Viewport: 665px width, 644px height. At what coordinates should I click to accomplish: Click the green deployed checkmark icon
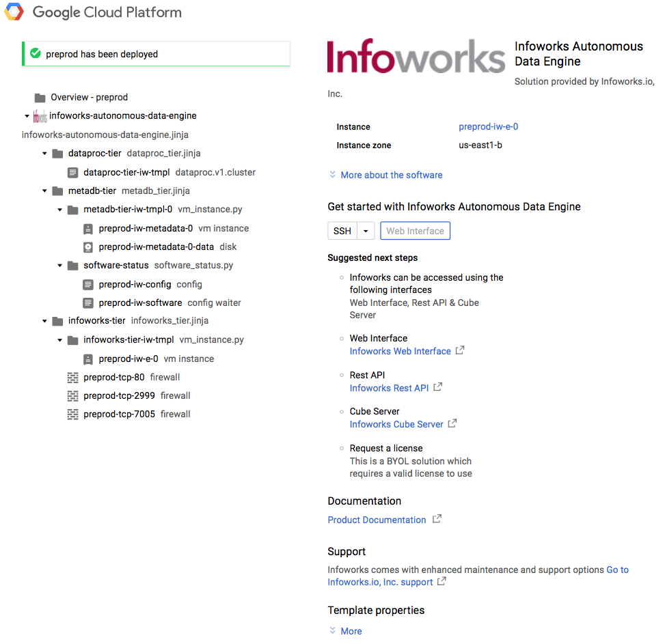tap(36, 53)
